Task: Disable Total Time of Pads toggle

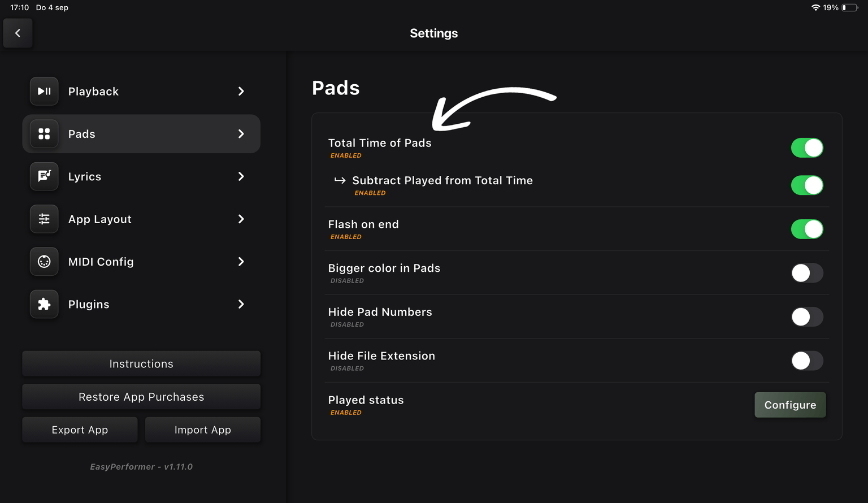Action: [806, 148]
